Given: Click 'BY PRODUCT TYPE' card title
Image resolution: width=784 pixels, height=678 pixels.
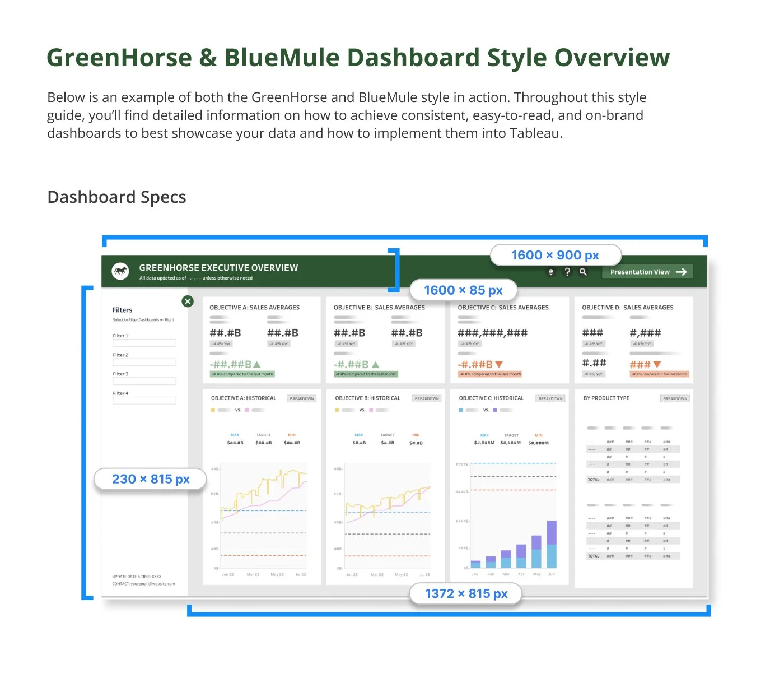Looking at the screenshot, I should [606, 398].
